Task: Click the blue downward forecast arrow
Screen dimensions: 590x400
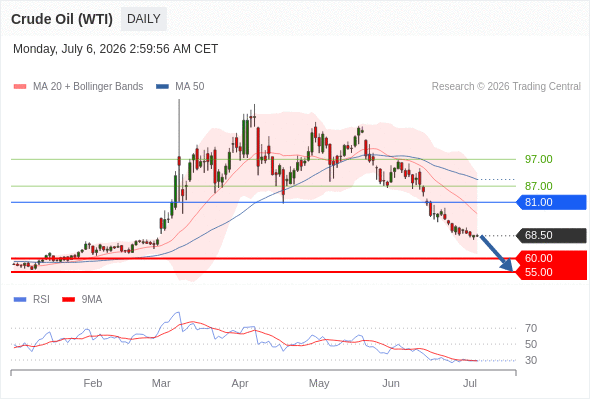Action: click(497, 253)
